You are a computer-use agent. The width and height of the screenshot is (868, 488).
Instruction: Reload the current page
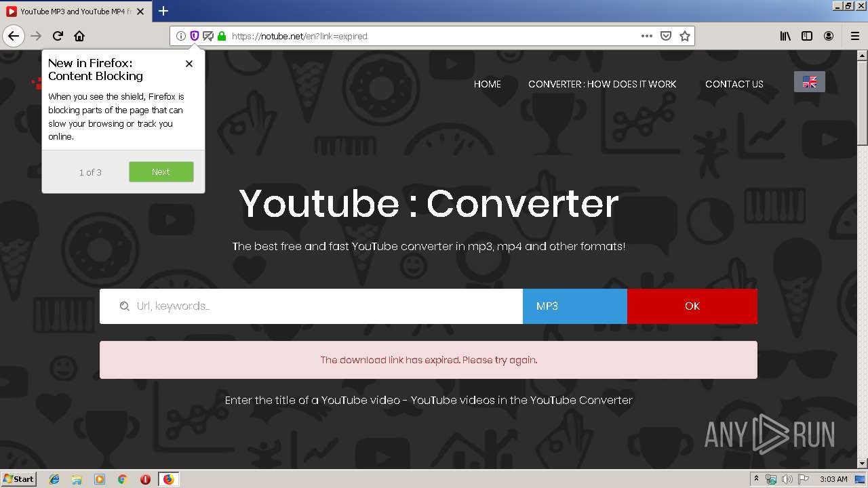[x=58, y=36]
